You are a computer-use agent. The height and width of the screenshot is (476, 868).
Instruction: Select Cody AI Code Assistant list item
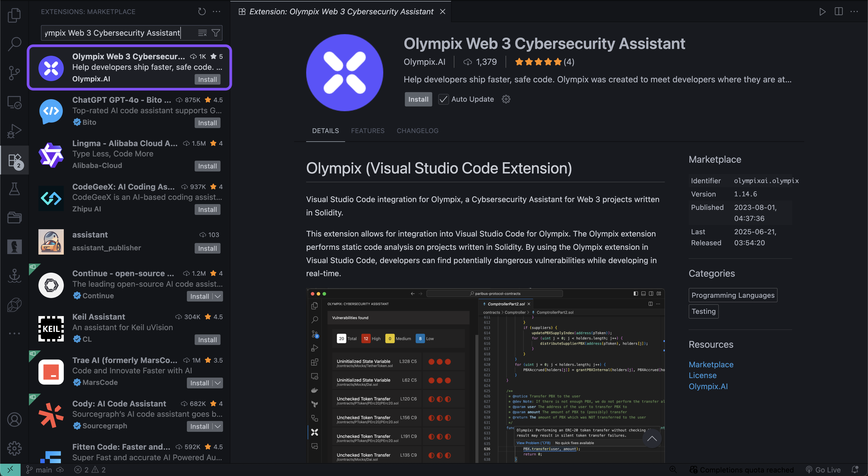[130, 415]
